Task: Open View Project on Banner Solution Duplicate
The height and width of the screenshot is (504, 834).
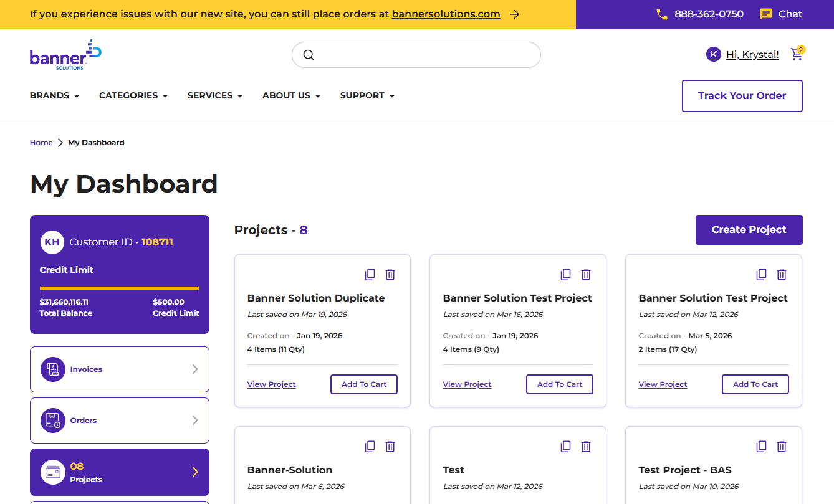Action: pos(271,384)
